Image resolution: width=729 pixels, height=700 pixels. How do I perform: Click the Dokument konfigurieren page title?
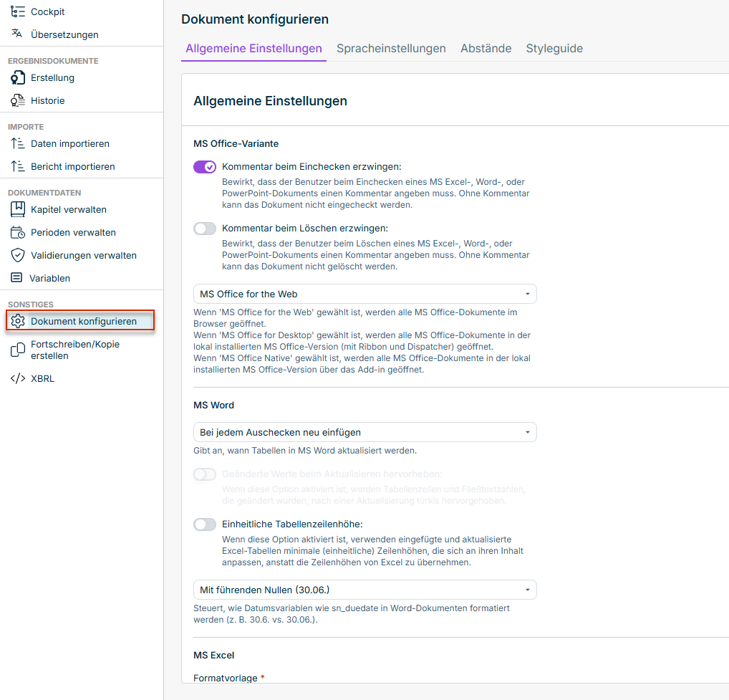coord(255,19)
